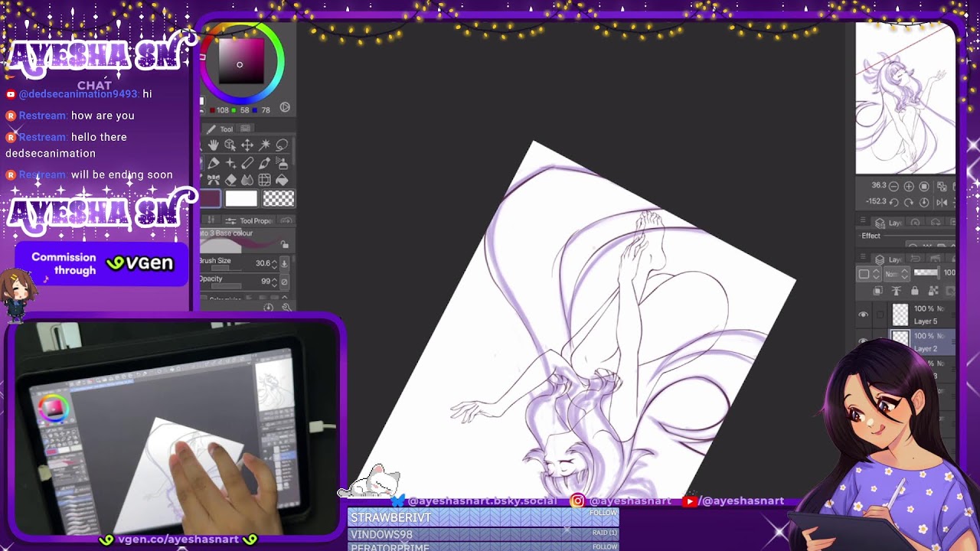Reset canvas rotation in the navigator

pos(924,202)
